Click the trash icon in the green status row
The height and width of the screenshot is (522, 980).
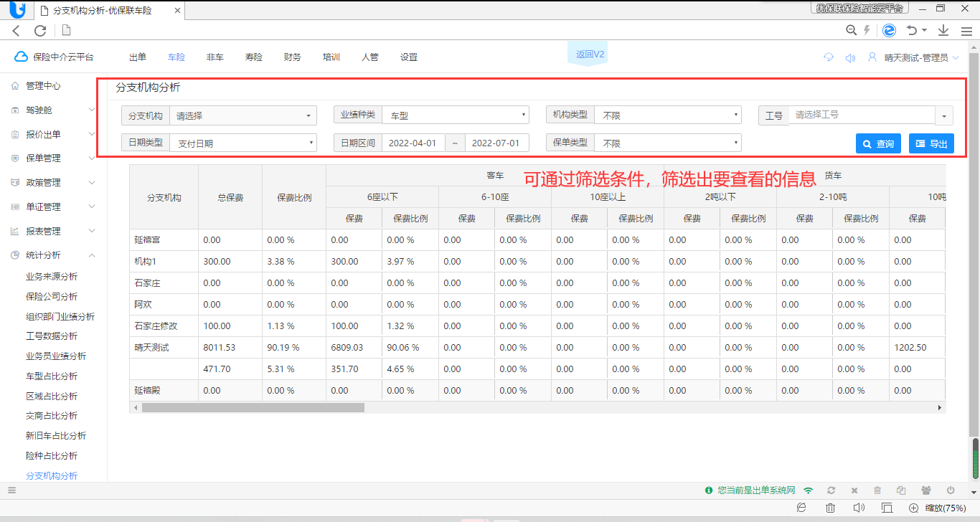point(877,490)
